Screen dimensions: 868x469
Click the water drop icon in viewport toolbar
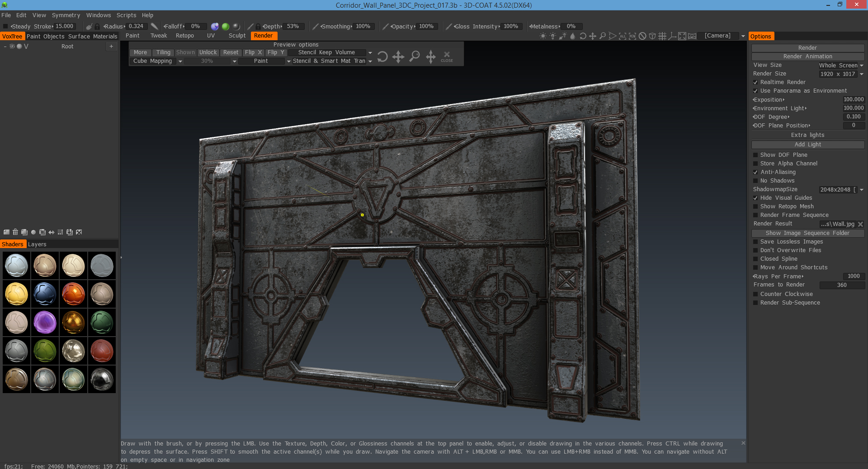point(573,36)
